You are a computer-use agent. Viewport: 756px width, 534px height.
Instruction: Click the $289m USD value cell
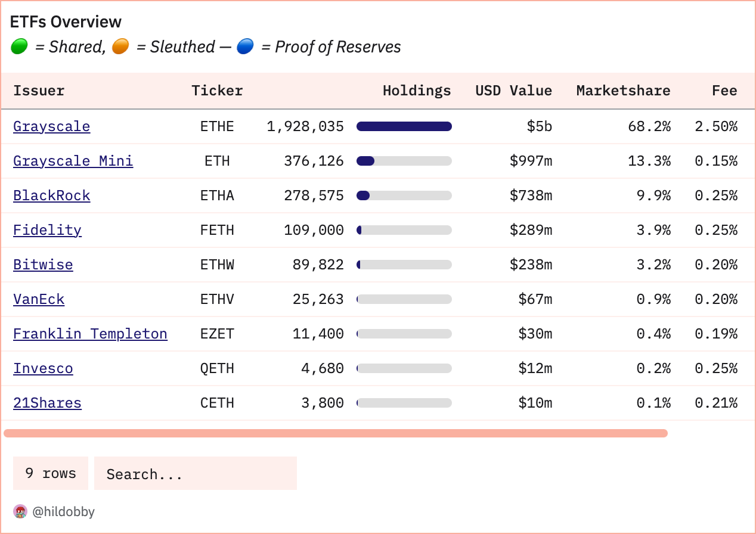pos(531,230)
